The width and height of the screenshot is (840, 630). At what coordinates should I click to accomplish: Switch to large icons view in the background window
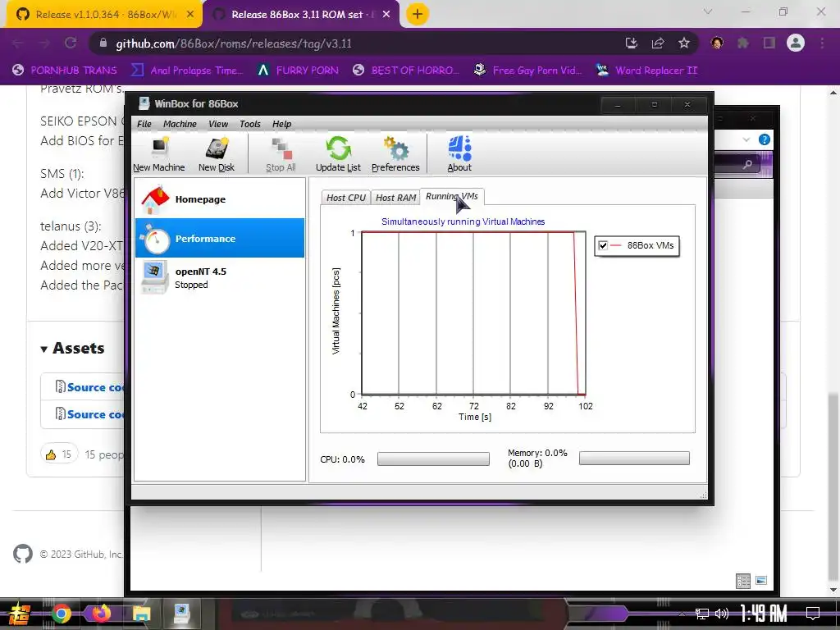(x=761, y=581)
